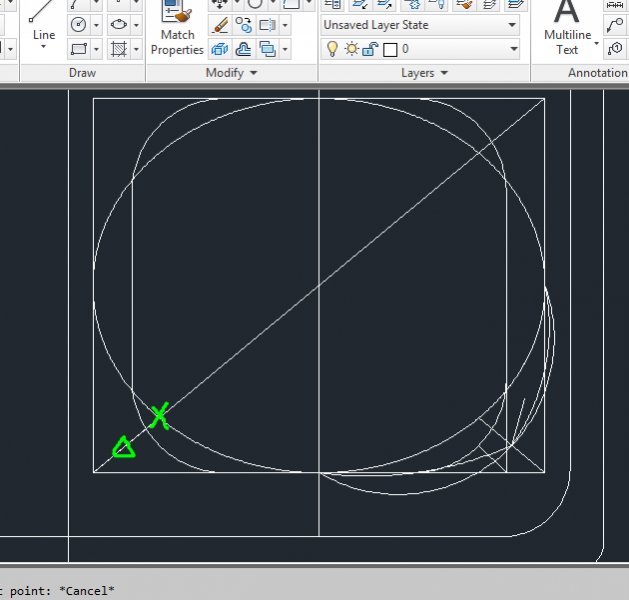Choose the Copy objects tool
This screenshot has height=600, width=629.
[x=243, y=25]
